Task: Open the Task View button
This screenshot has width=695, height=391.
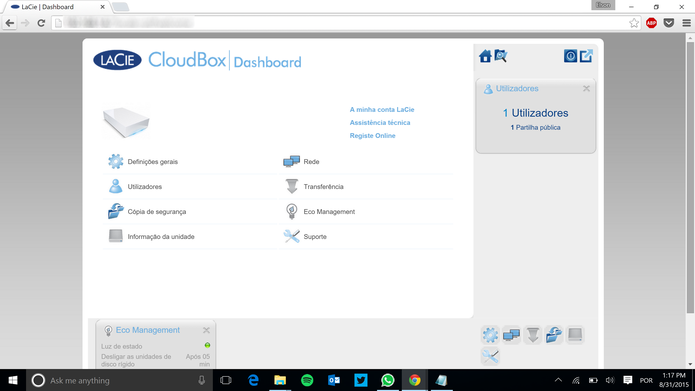Action: click(226, 380)
